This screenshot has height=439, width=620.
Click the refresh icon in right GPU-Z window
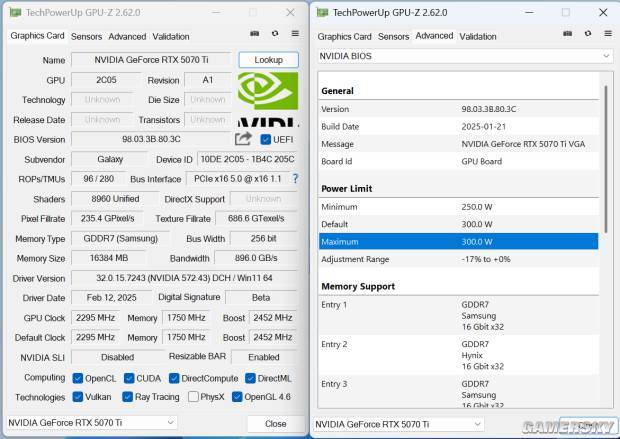588,34
